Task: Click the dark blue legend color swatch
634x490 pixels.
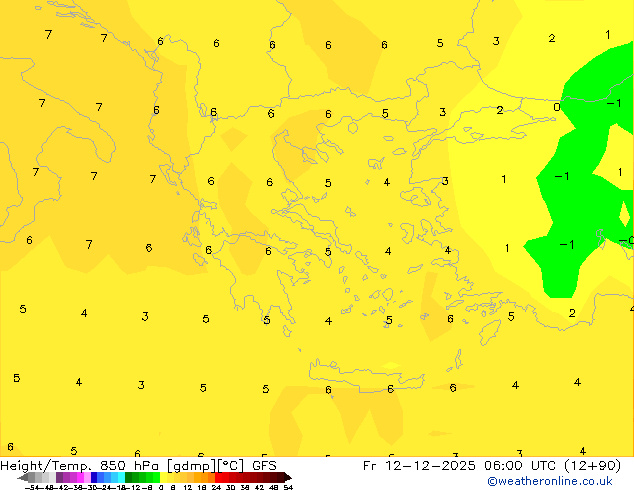Action: click(x=94, y=477)
